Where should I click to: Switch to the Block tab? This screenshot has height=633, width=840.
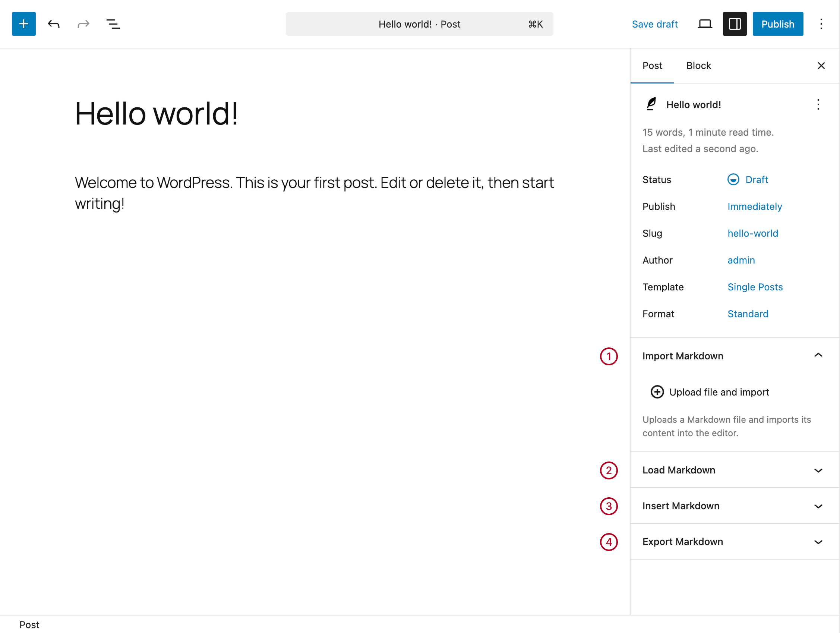(698, 65)
